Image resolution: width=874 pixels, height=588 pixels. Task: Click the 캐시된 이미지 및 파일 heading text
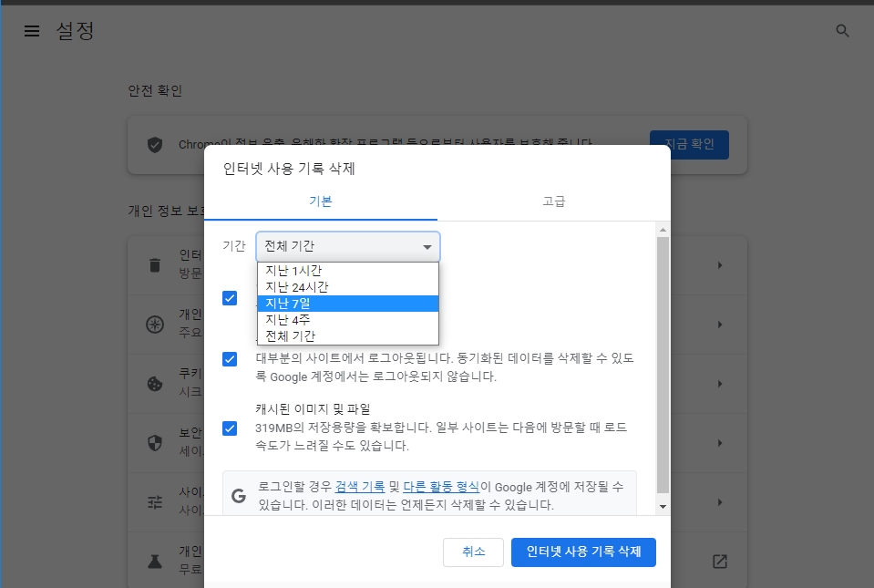pos(313,409)
